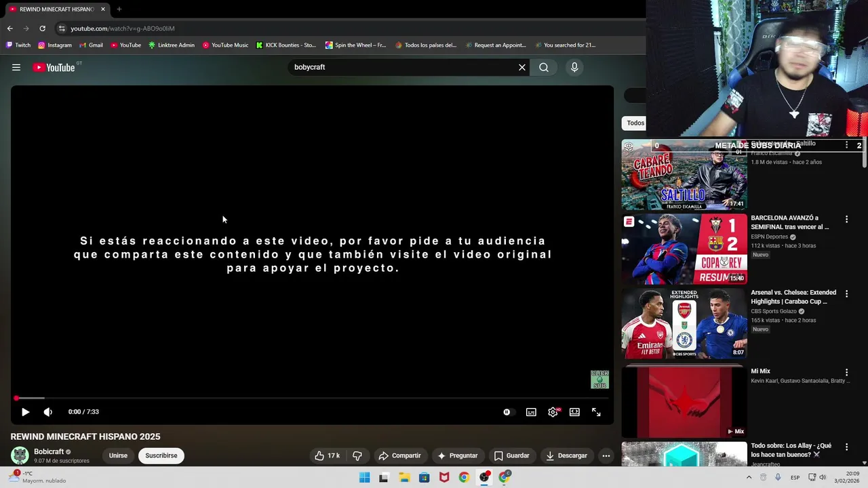Open Barcelona Copa del Rey thumbnail
This screenshot has width=868, height=488.
click(x=684, y=249)
